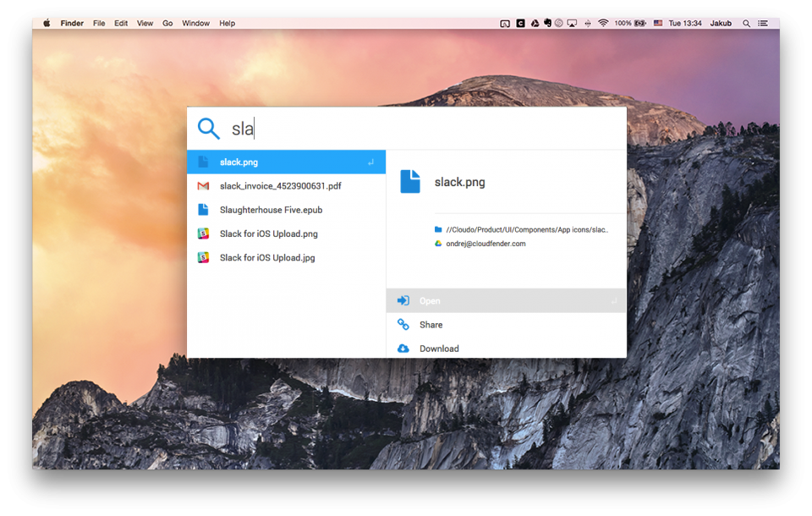Click file icon beside Slaughterhouse Five.epub
Screen dimensions: 812x516
point(203,210)
